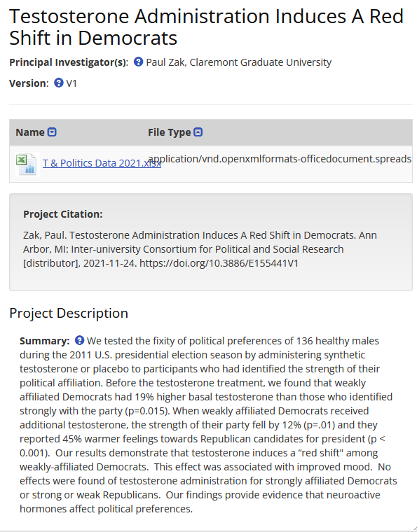Open help icon beside Principal Investigator(s)
The image size is (417, 532).
click(x=138, y=62)
